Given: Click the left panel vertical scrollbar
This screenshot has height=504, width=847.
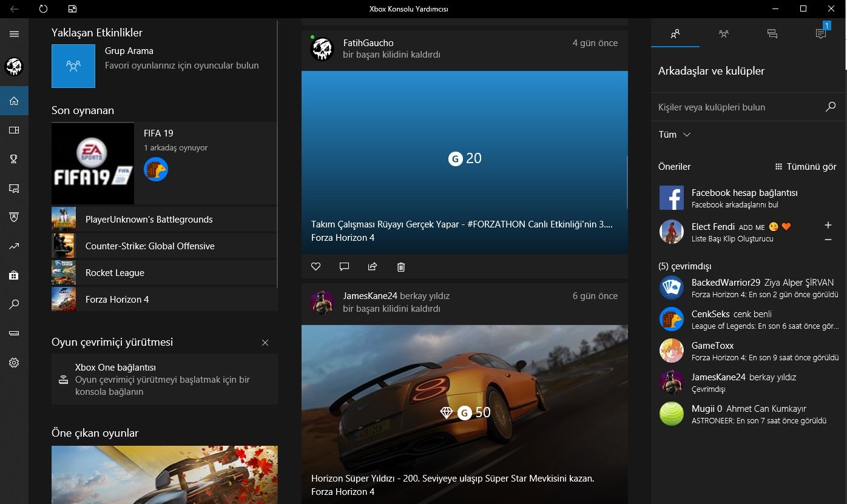Looking at the screenshot, I should point(277,154).
